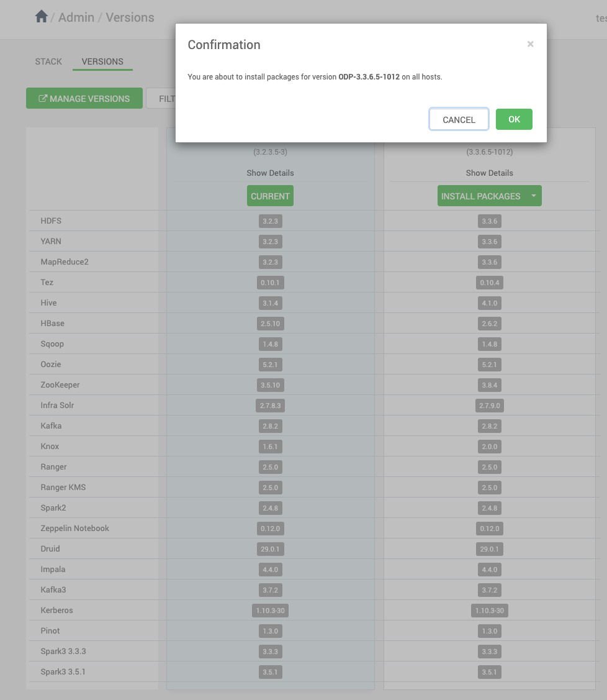Click the Hive 4.1.0 version badge
The height and width of the screenshot is (700, 607).
click(489, 303)
